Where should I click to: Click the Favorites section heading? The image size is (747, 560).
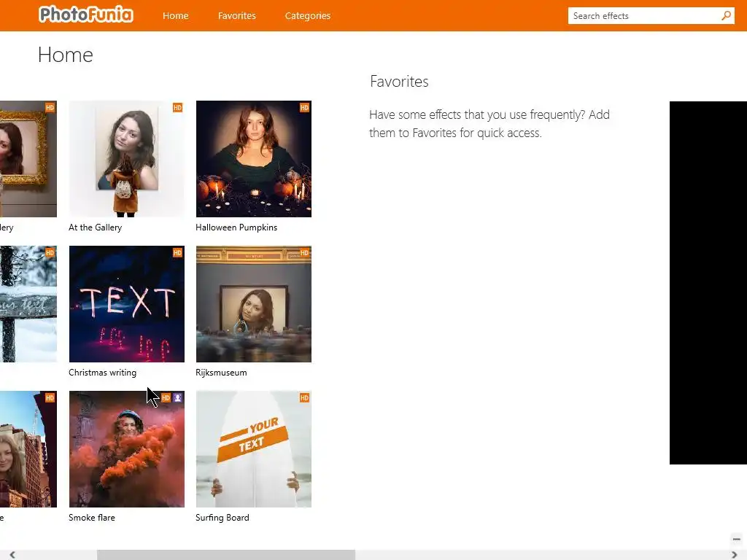pyautogui.click(x=399, y=82)
